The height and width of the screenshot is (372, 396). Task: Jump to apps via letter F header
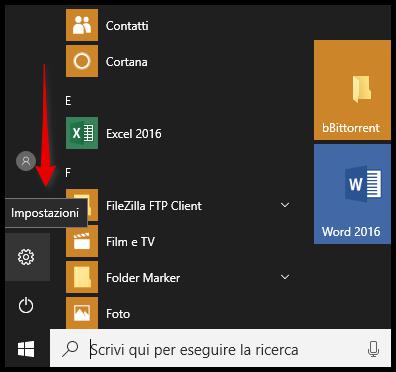pos(68,173)
